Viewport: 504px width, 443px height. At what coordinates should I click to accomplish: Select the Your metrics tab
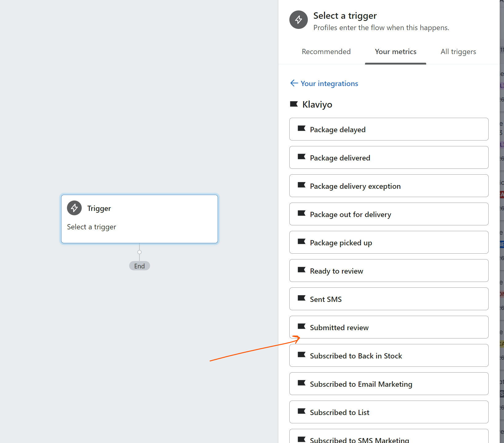pyautogui.click(x=395, y=52)
